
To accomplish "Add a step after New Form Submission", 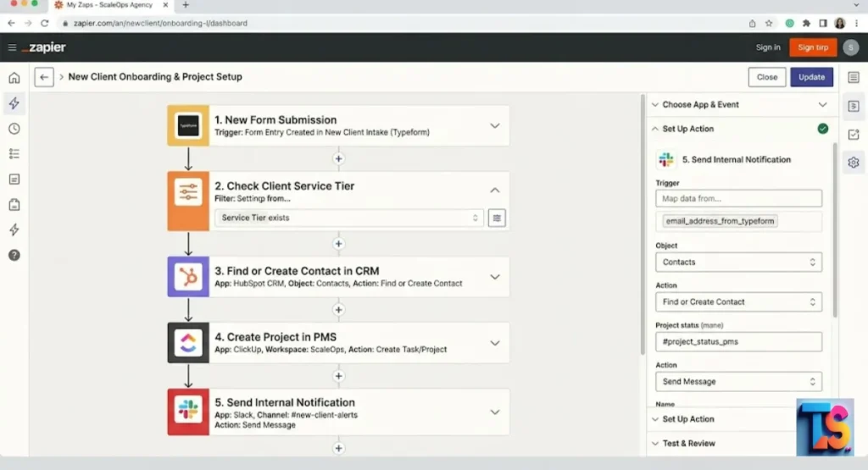I will tap(339, 158).
